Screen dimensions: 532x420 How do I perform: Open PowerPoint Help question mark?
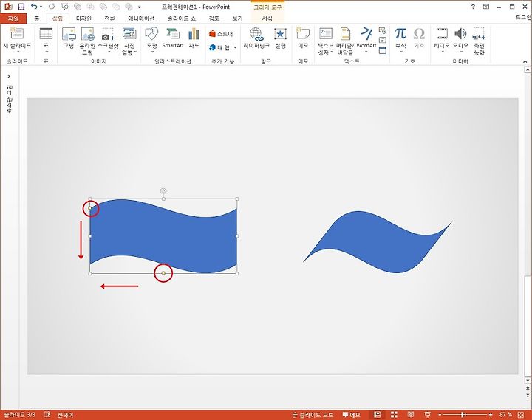[x=473, y=7]
